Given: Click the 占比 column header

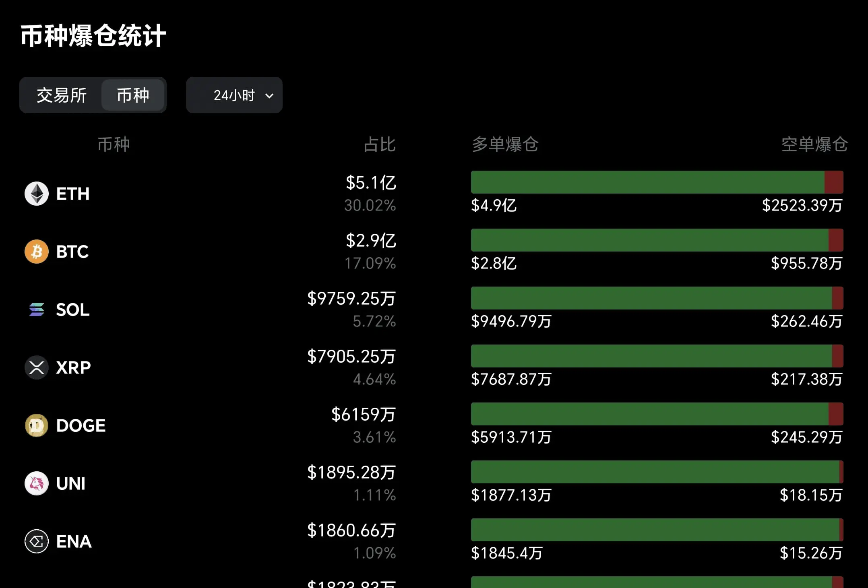Looking at the screenshot, I should point(380,144).
